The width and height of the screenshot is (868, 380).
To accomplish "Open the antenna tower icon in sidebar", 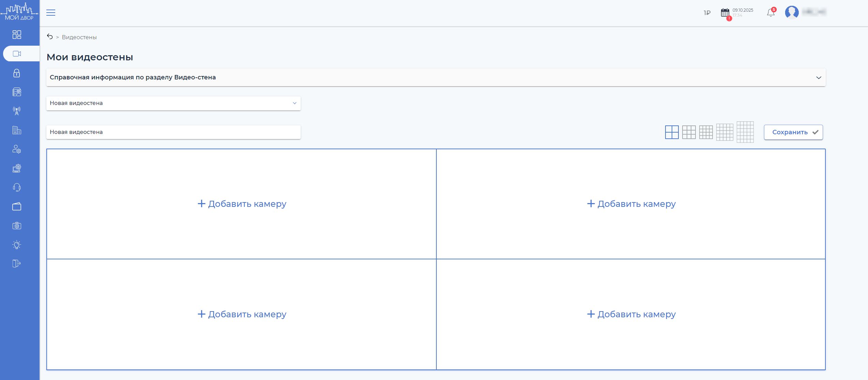I will click(17, 111).
